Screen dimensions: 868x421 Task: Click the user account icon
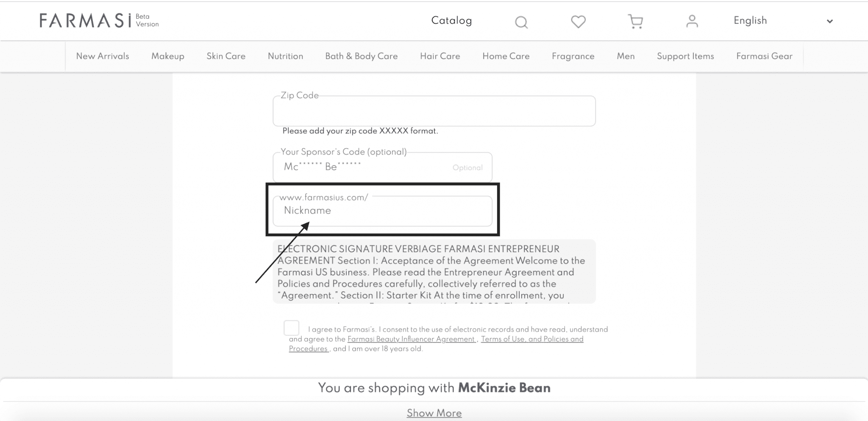[x=692, y=21]
